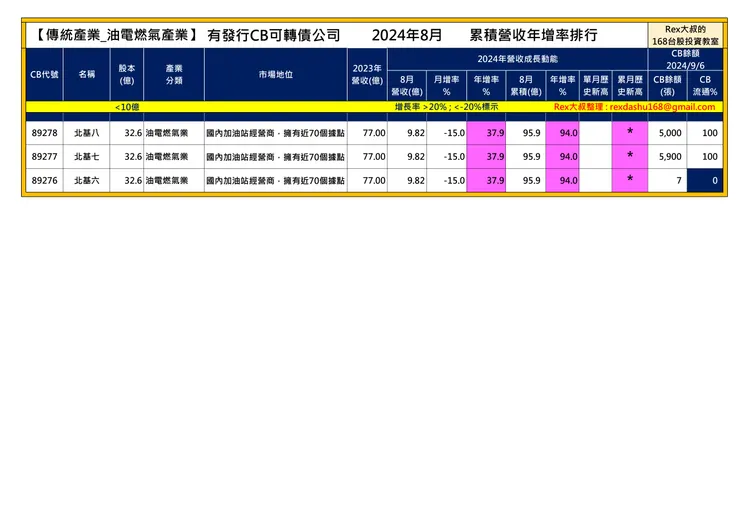
Task: Click 95.9 cumulative value in 北基六 row
Action: point(526,180)
